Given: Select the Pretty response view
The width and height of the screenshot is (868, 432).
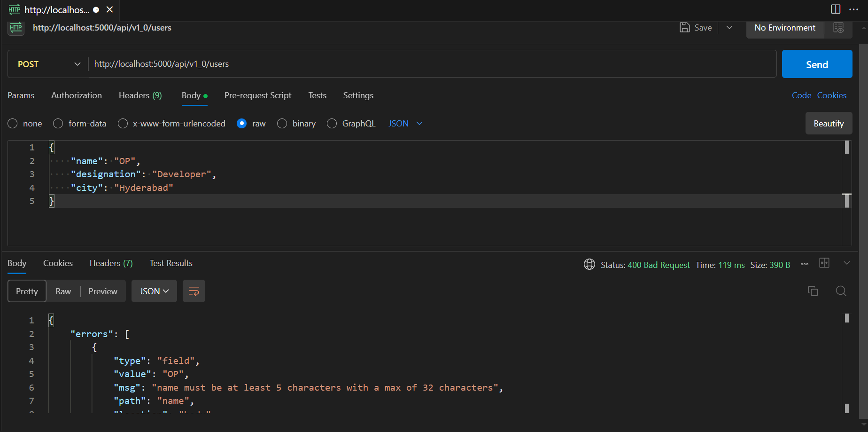Looking at the screenshot, I should coord(27,291).
